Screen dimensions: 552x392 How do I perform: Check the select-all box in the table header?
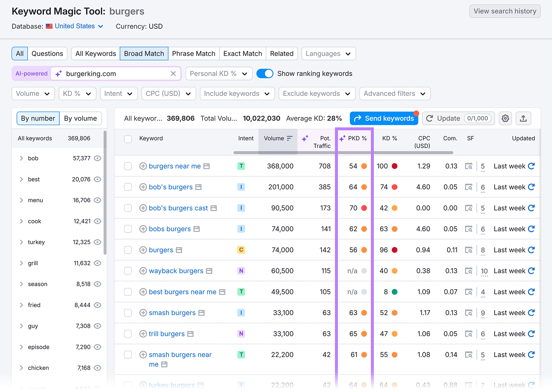128,139
